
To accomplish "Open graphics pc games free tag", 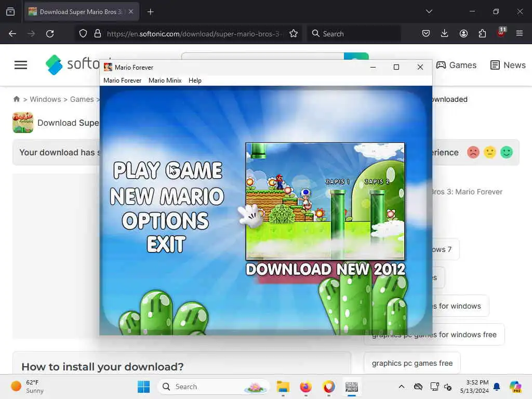I will click(412, 363).
